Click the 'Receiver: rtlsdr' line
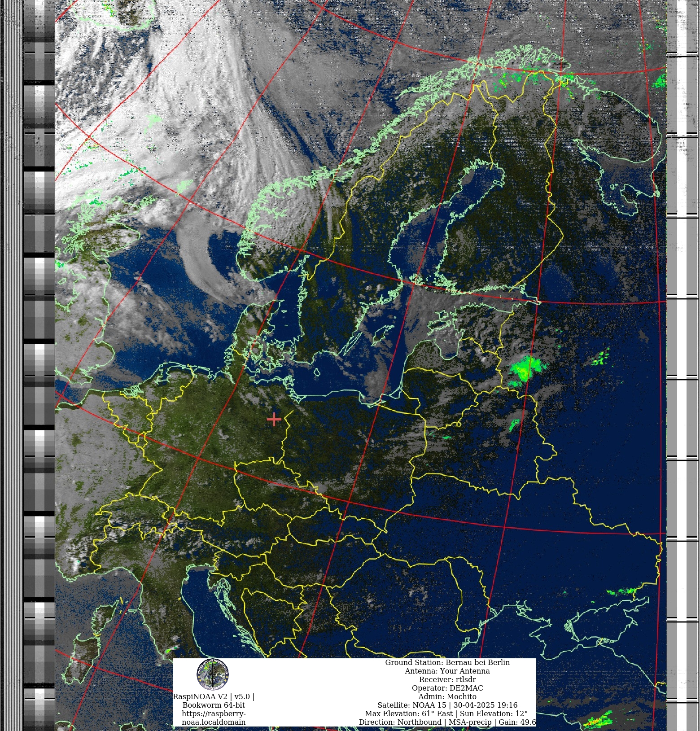The width and height of the screenshot is (700, 731). coord(447,679)
